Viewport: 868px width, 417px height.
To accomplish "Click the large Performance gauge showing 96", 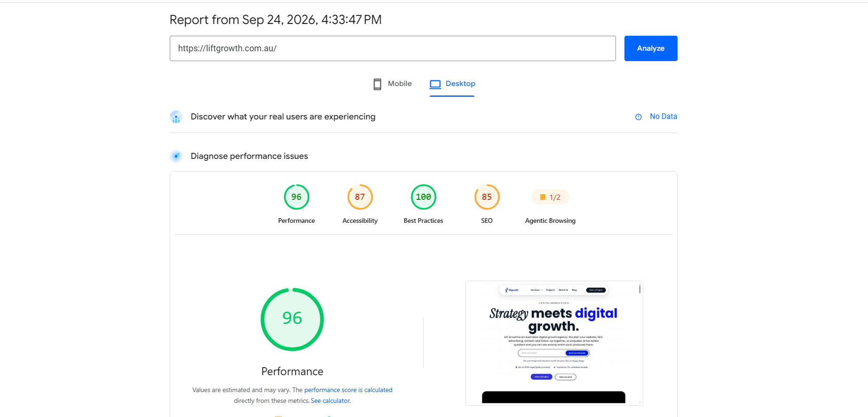I will point(292,320).
